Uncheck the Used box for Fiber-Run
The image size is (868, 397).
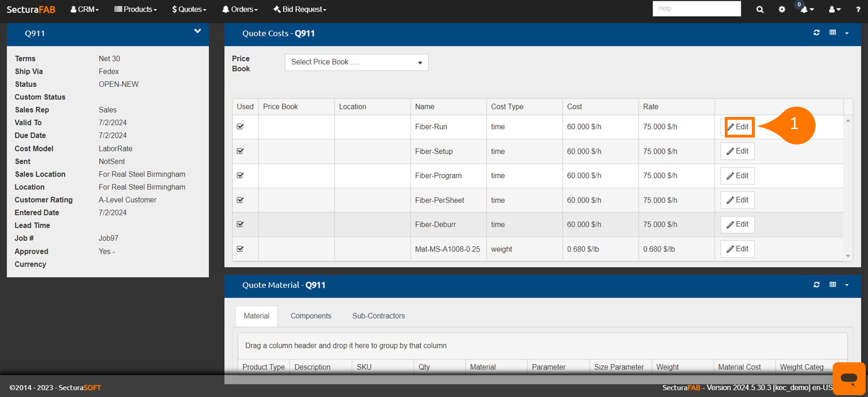[240, 127]
